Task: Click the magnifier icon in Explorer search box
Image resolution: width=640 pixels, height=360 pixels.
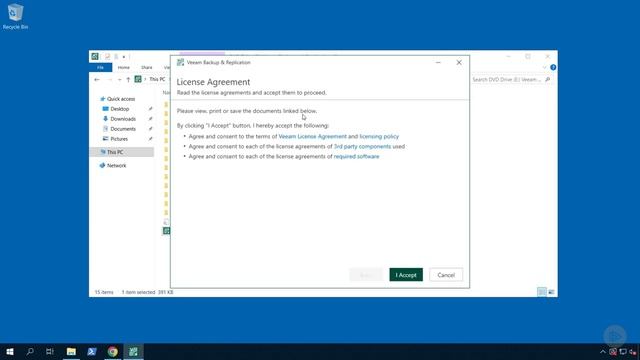Action: click(548, 80)
